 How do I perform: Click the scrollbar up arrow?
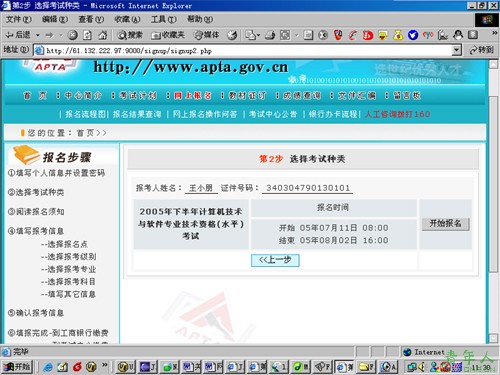pos(493,64)
